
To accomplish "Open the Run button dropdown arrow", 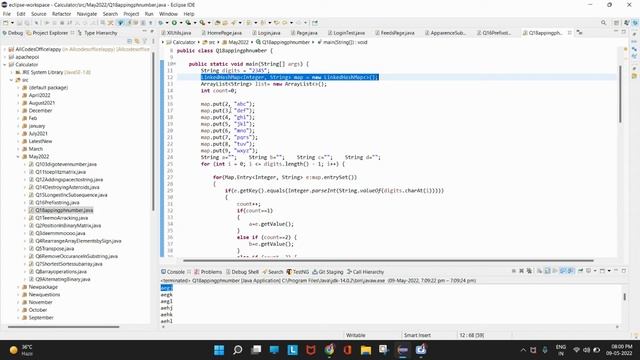I will (x=181, y=23).
